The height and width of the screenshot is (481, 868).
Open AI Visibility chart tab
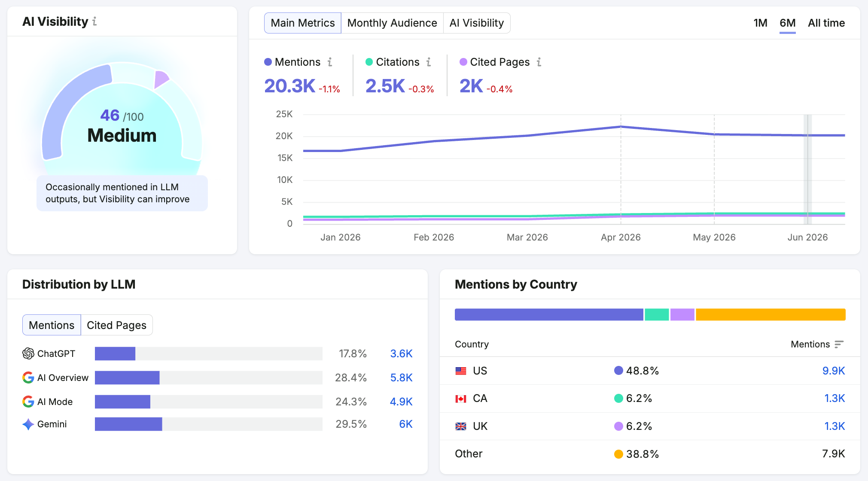pos(477,23)
